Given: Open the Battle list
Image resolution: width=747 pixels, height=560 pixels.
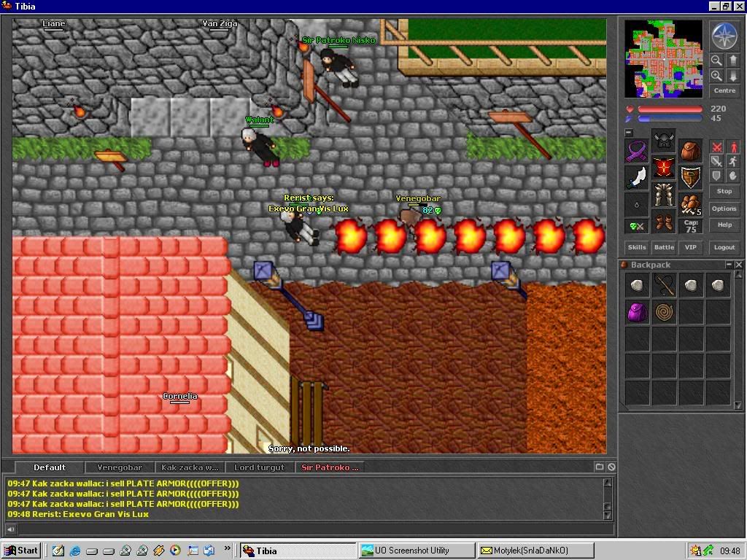Looking at the screenshot, I should pos(664,247).
